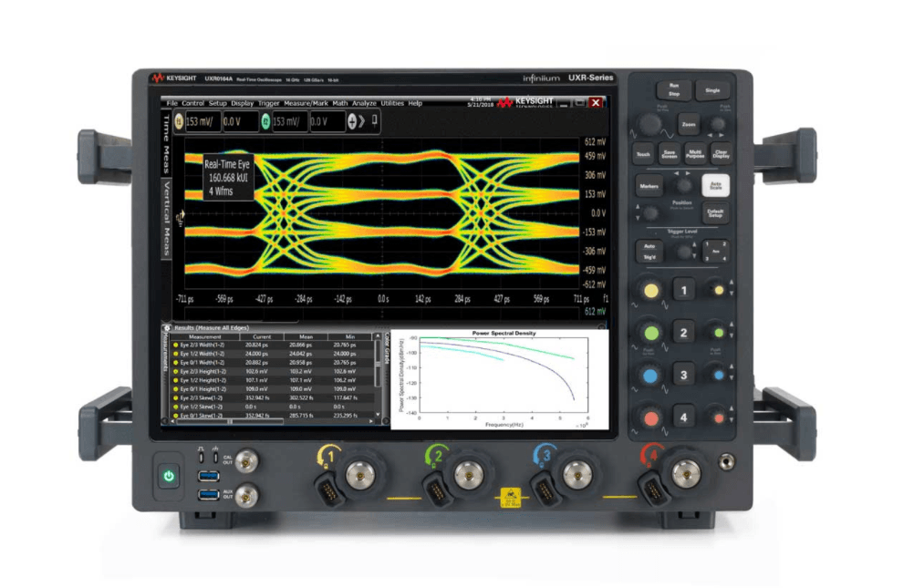Open the Analyze menu
Viewport: 914px width, 588px height.
tap(364, 103)
